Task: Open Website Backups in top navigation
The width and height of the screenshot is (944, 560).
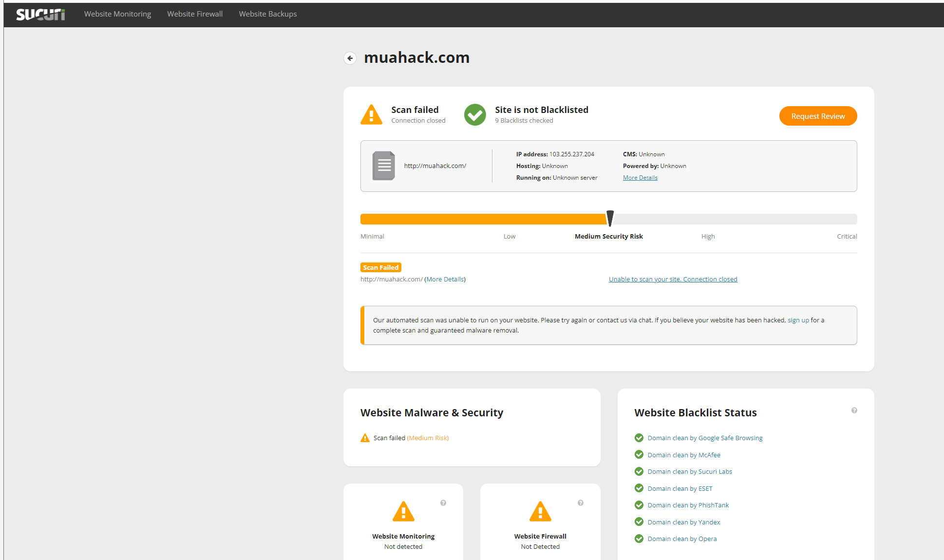Action: pyautogui.click(x=268, y=14)
